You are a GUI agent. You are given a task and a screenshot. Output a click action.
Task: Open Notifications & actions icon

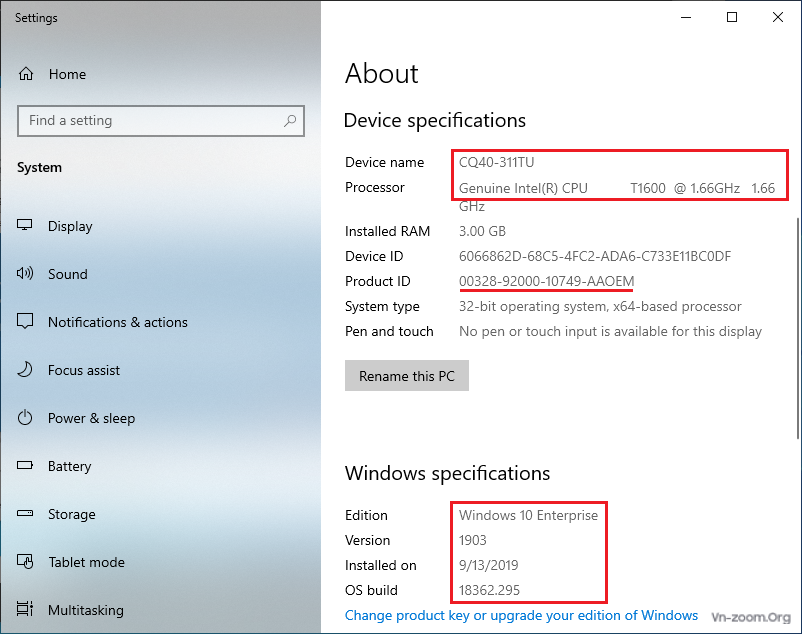[x=25, y=321]
